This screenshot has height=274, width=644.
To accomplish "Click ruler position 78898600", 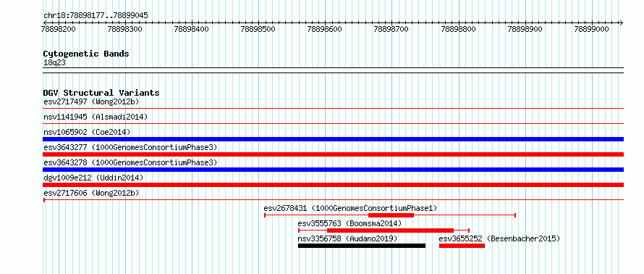I will 324,29.
